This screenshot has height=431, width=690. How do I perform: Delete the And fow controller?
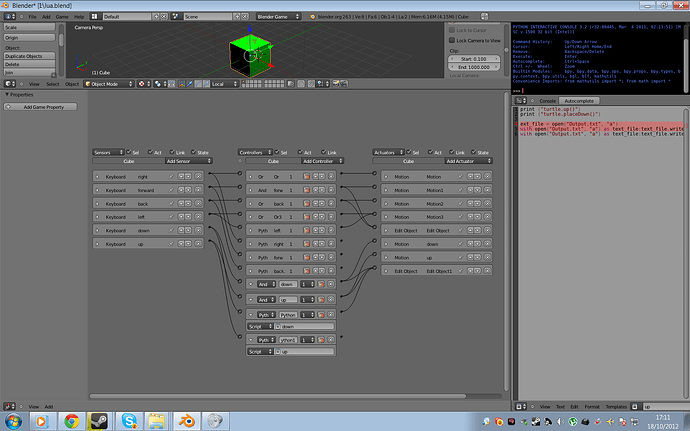(x=331, y=190)
